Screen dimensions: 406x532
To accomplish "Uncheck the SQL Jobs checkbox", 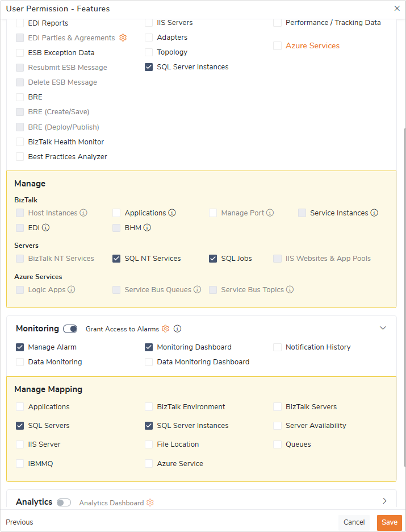I will 214,258.
